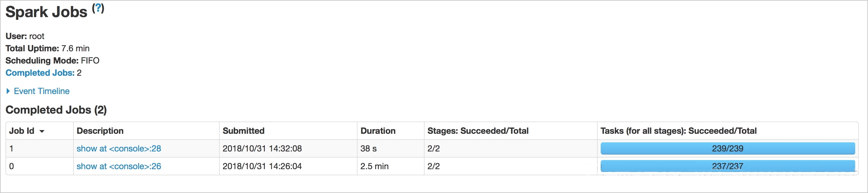The image size is (868, 193).
Task: Select the 14:26:04 submitted timestamp cell
Action: pyautogui.click(x=262, y=166)
